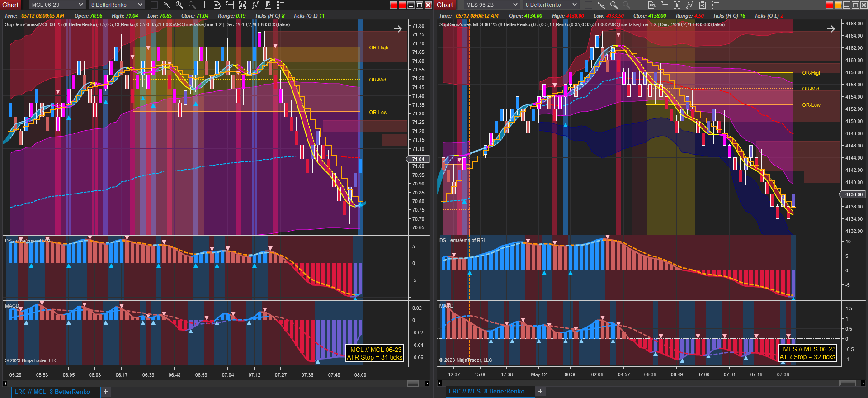
Task: Click the 'Ticks (H-O) 16' readout
Action: tap(729, 16)
